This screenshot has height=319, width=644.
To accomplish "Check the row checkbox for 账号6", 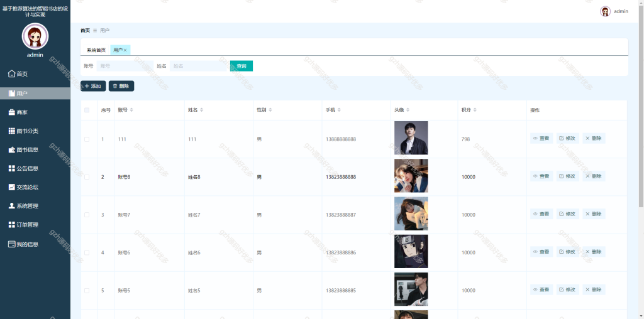I will 87,252.
